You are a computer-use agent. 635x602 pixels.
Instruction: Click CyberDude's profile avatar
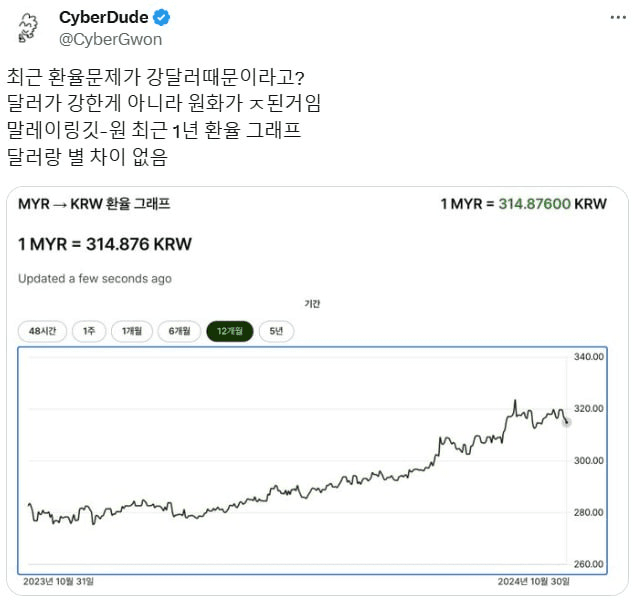28,28
